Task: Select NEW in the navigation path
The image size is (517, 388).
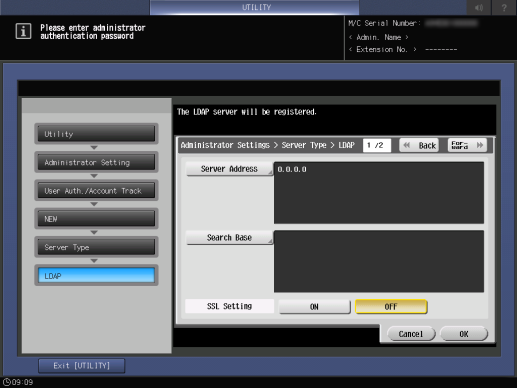Action: [96, 219]
